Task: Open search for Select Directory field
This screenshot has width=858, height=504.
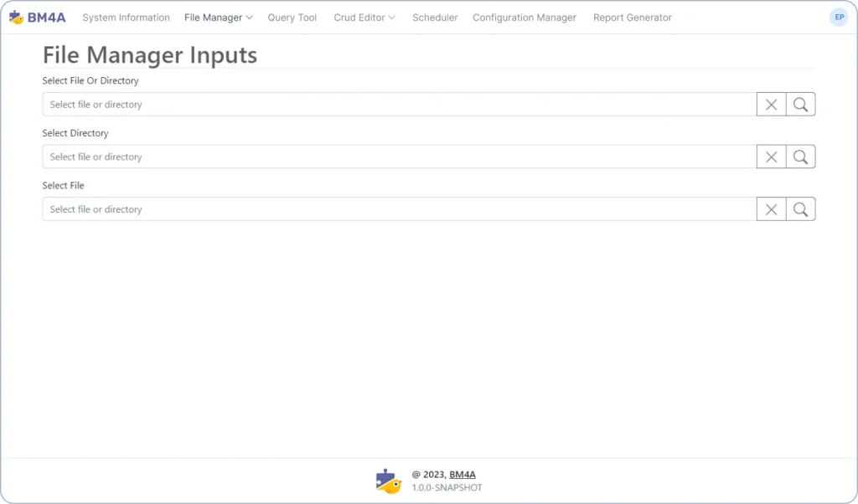Action: (800, 157)
